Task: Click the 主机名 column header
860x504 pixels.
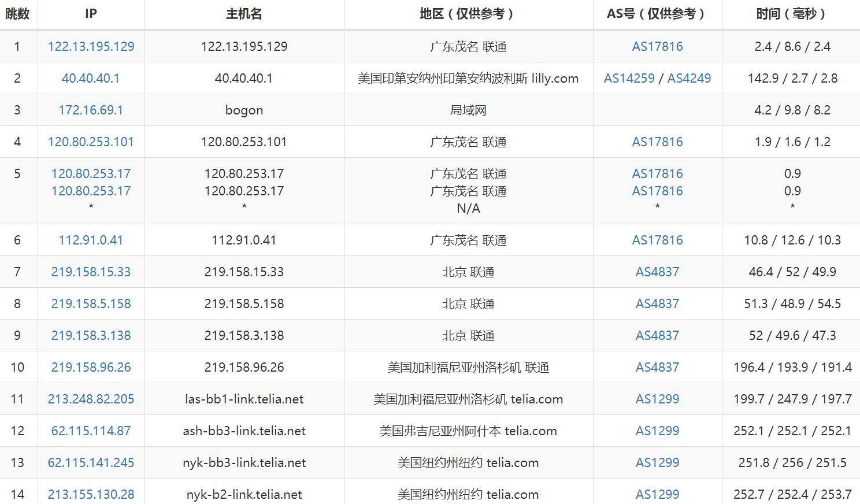Action: pyautogui.click(x=244, y=14)
